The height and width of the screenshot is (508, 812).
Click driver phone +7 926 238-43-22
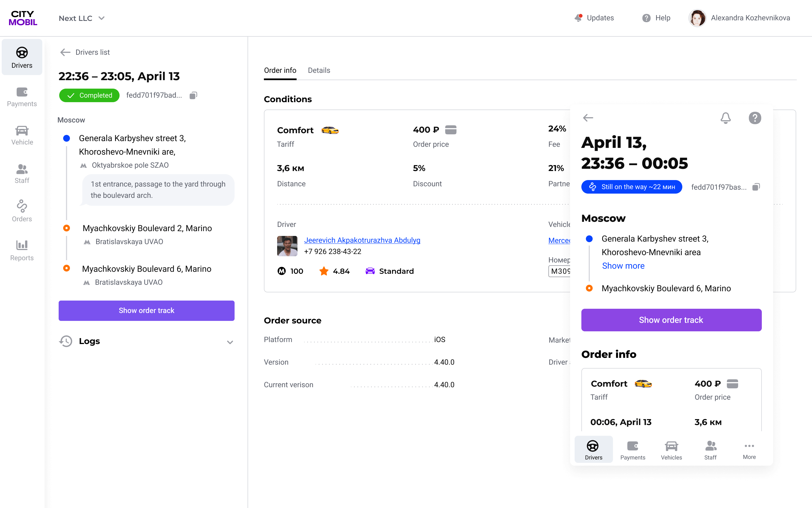click(x=332, y=252)
